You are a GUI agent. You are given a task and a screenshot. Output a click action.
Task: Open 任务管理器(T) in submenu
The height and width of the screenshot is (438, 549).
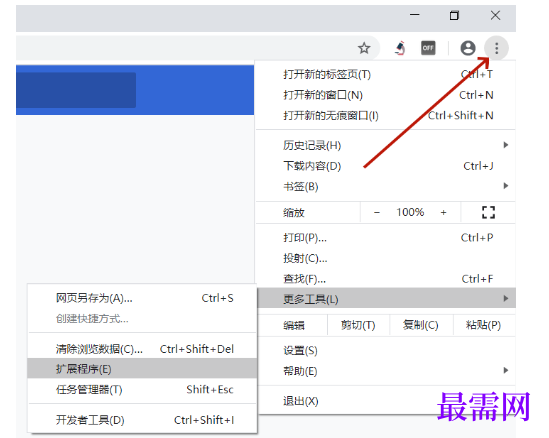(x=142, y=389)
